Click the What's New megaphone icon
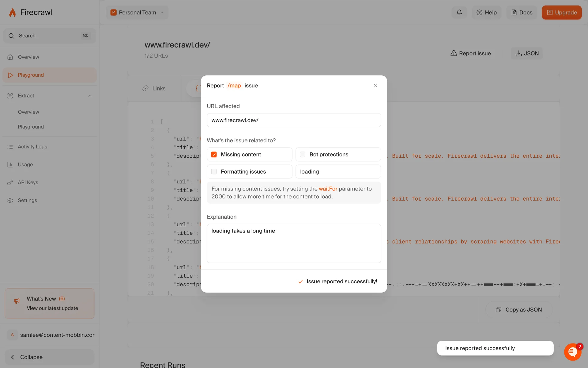 tap(17, 301)
